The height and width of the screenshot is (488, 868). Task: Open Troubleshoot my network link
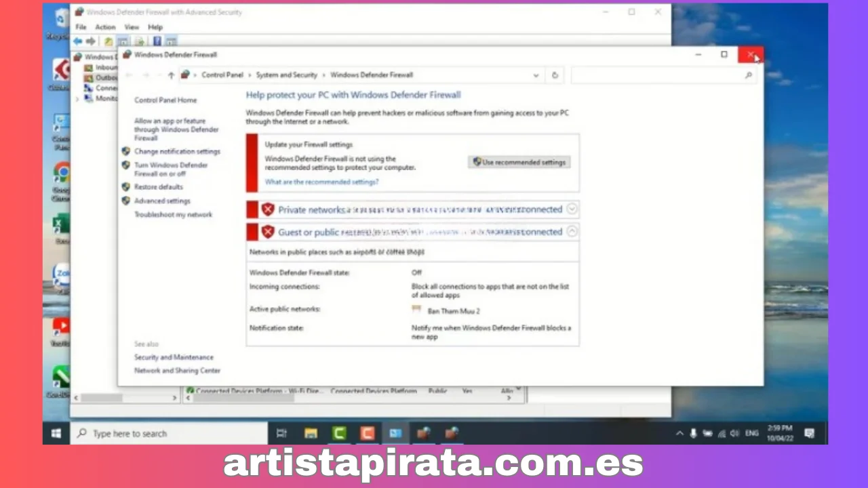(x=173, y=215)
